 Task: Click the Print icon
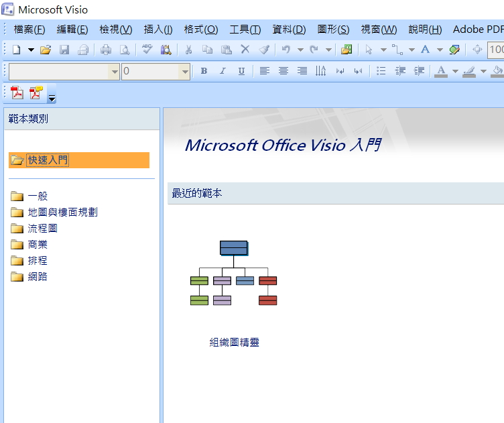[106, 50]
